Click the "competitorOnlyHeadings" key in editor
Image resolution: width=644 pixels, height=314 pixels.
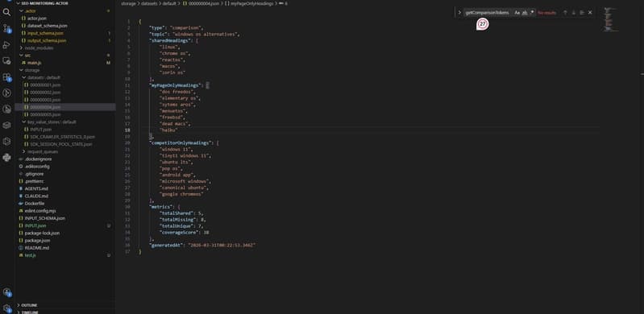[x=181, y=143]
